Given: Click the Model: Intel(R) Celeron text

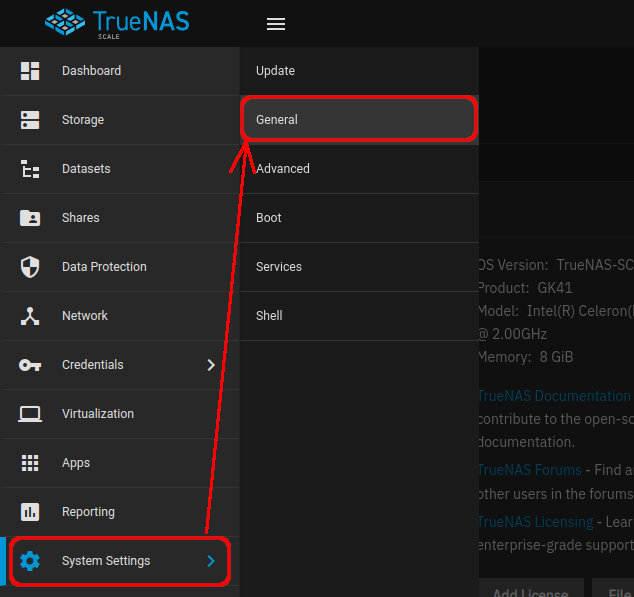Looking at the screenshot, I should pos(556,311).
